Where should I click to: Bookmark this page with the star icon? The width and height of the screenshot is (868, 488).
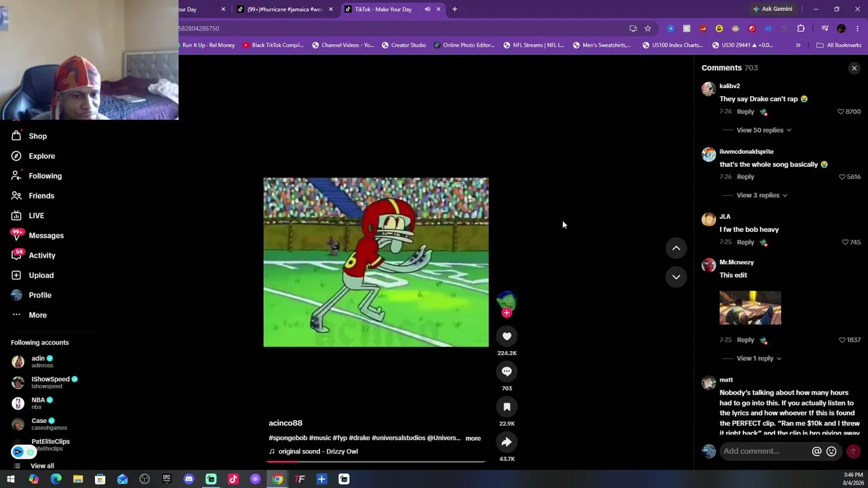(x=648, y=28)
